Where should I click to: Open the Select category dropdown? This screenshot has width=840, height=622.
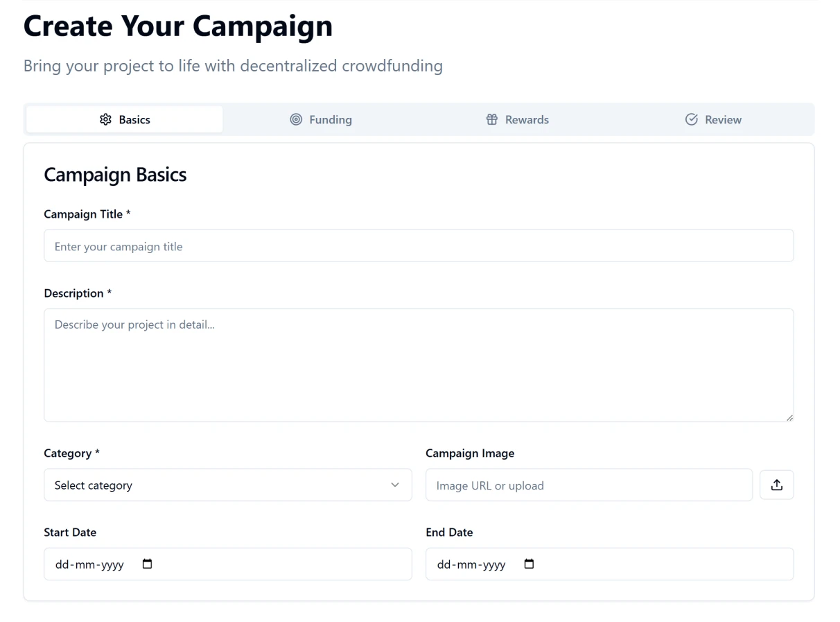coord(228,485)
